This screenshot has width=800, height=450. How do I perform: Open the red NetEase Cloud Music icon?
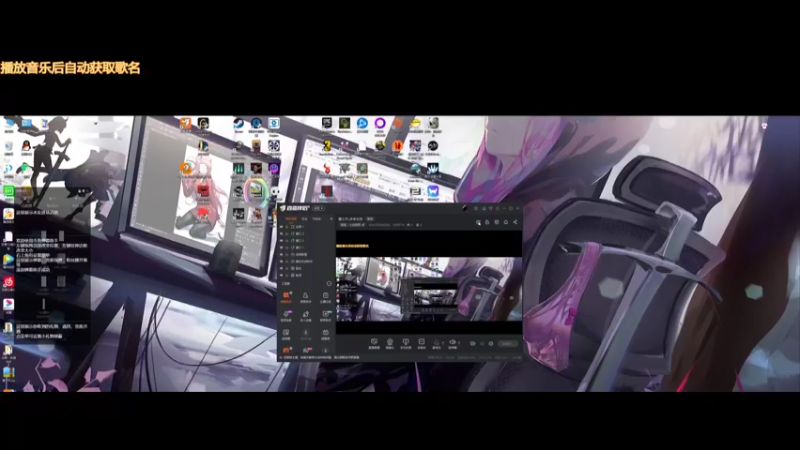coord(9,281)
